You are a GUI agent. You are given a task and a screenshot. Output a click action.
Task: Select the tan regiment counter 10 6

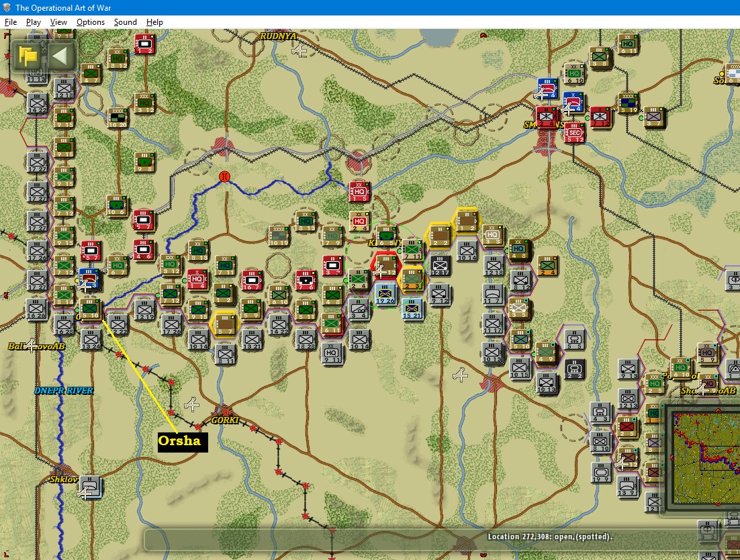[117, 205]
